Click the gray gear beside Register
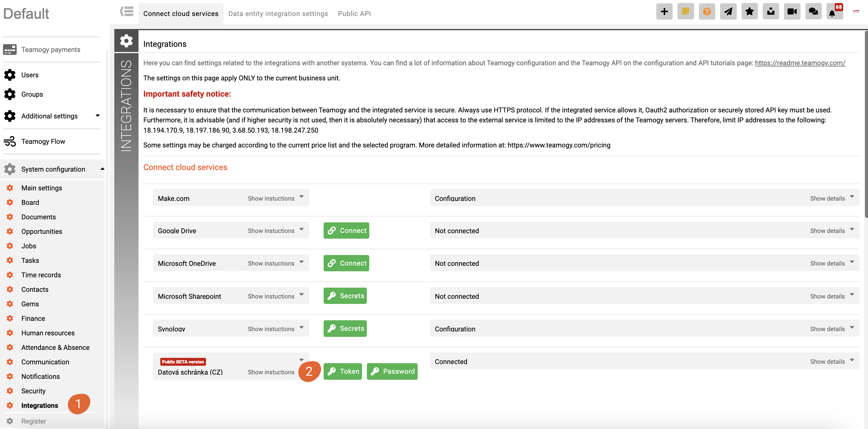Image resolution: width=868 pixels, height=429 pixels. (10, 421)
